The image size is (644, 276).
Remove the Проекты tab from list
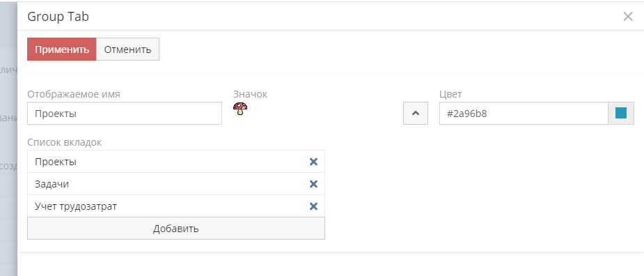click(313, 162)
